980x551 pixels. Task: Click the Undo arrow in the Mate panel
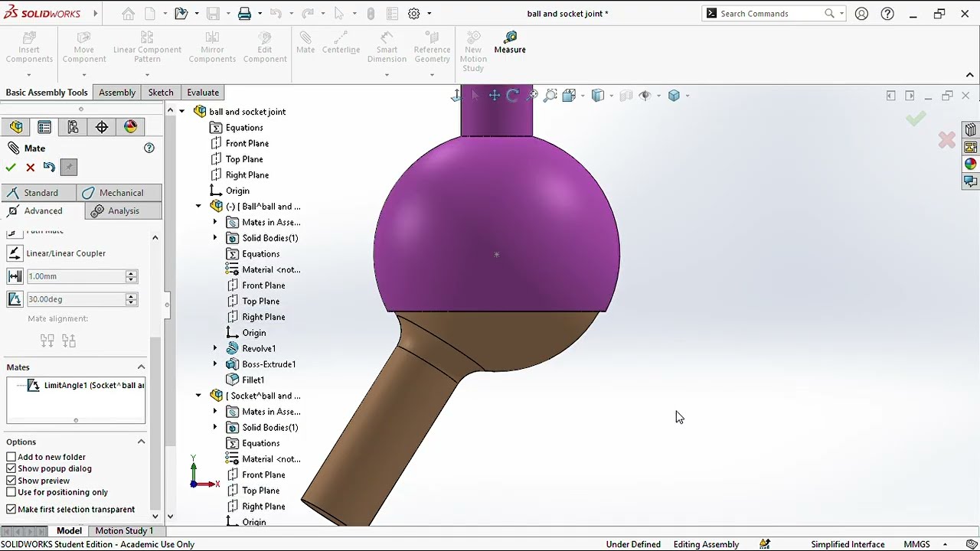[49, 168]
